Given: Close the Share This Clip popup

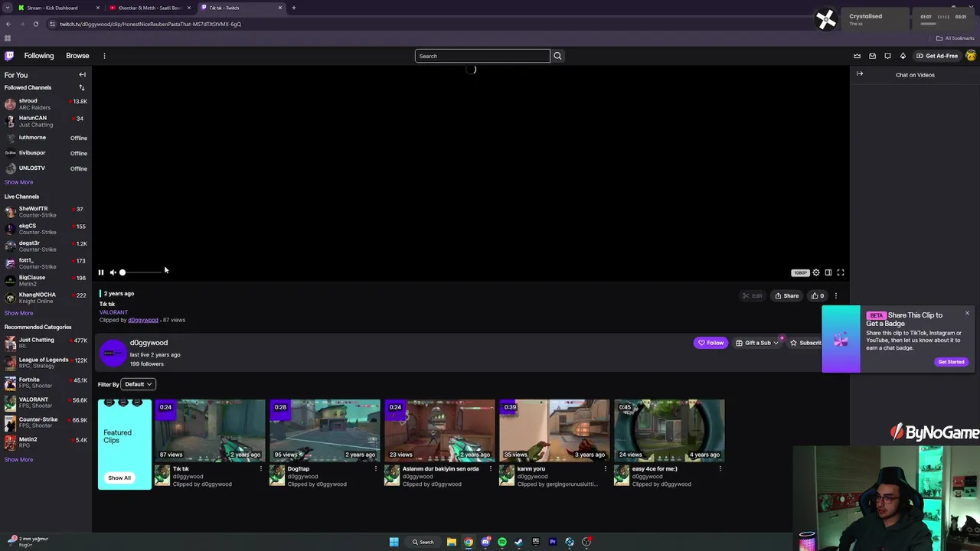Looking at the screenshot, I should 967,313.
